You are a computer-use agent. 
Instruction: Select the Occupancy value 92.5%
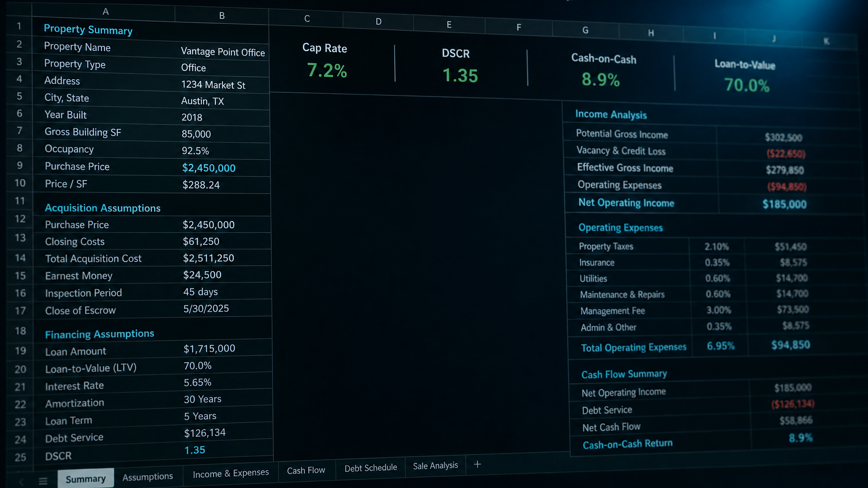click(x=195, y=151)
